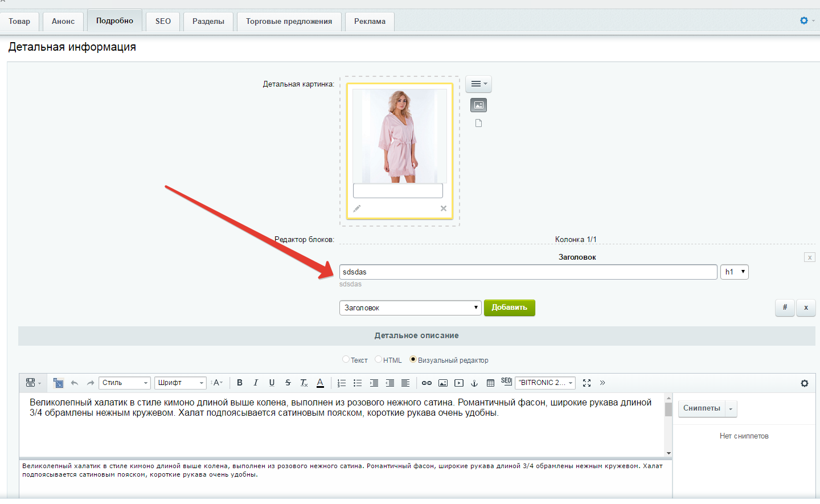Screen dimensions: 820x504
Task: Toggle italic formatting in editor
Action: [256, 383]
